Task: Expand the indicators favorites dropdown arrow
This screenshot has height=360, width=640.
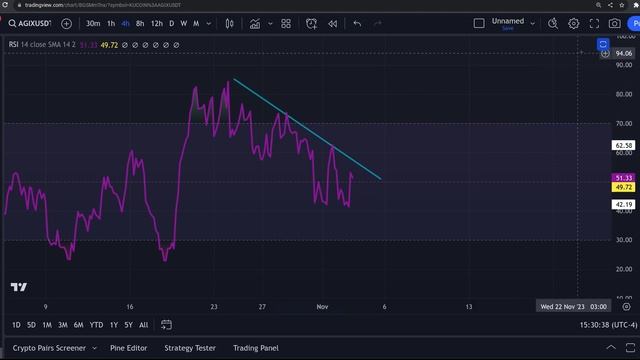Action: [x=270, y=24]
